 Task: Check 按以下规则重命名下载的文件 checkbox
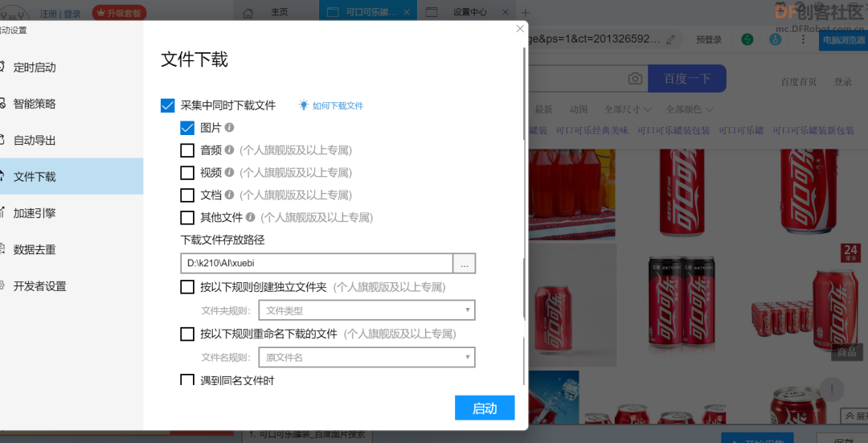187,334
